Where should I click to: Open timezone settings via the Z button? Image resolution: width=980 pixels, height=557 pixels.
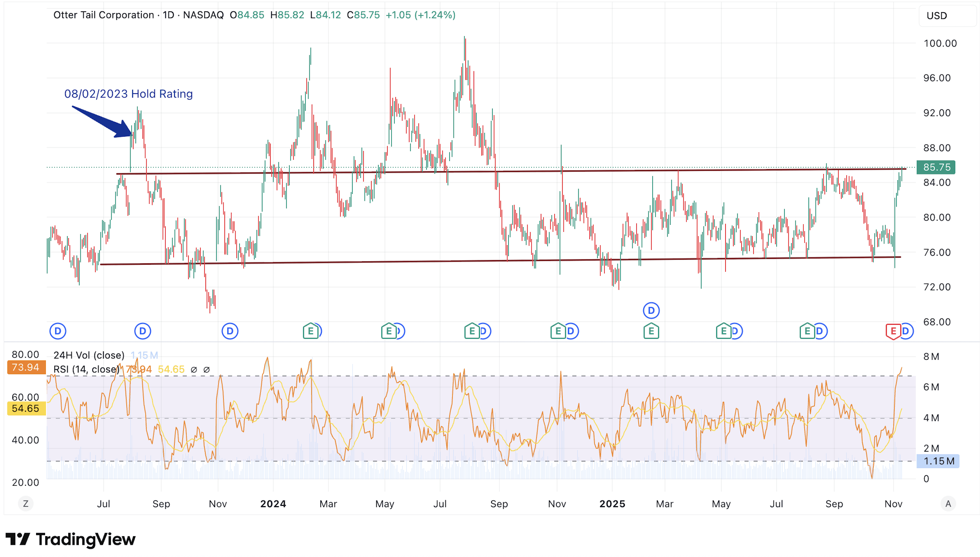[25, 504]
